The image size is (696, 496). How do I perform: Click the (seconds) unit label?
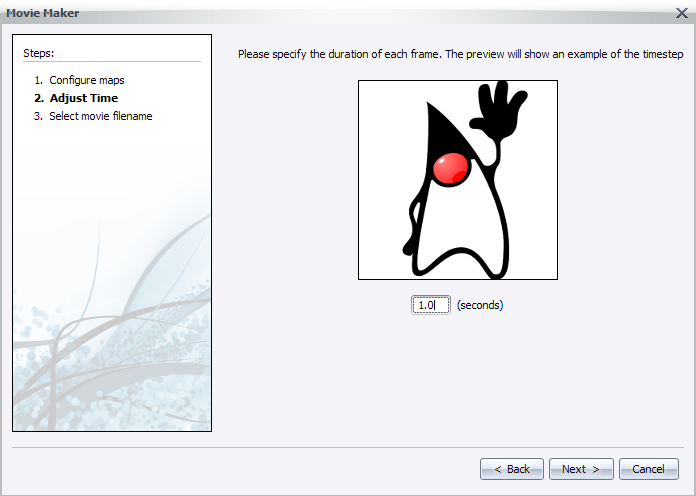pos(480,305)
